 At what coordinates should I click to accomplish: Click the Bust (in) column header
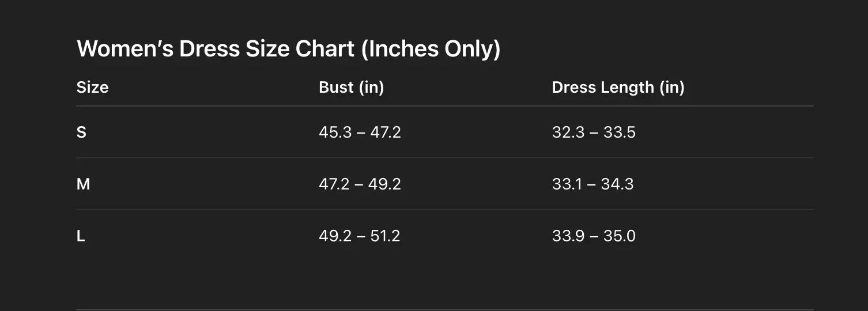coord(351,88)
